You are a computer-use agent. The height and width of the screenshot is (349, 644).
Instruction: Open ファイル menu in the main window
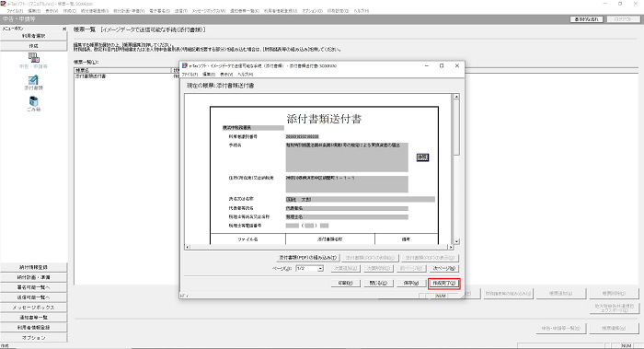point(15,11)
